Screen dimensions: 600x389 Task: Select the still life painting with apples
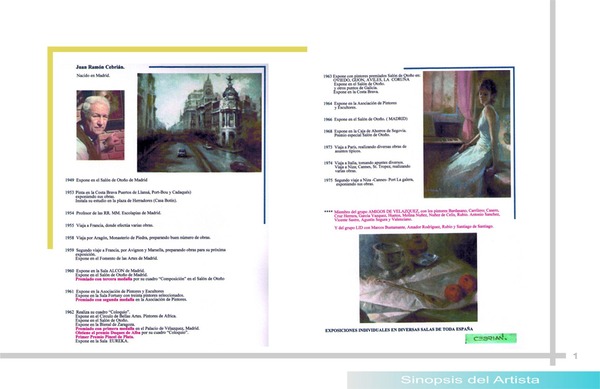click(418, 278)
